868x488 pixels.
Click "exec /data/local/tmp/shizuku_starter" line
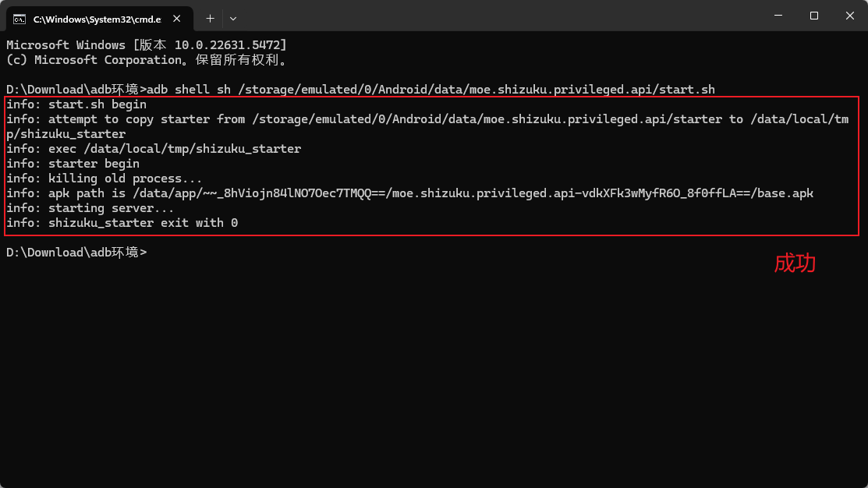point(154,149)
